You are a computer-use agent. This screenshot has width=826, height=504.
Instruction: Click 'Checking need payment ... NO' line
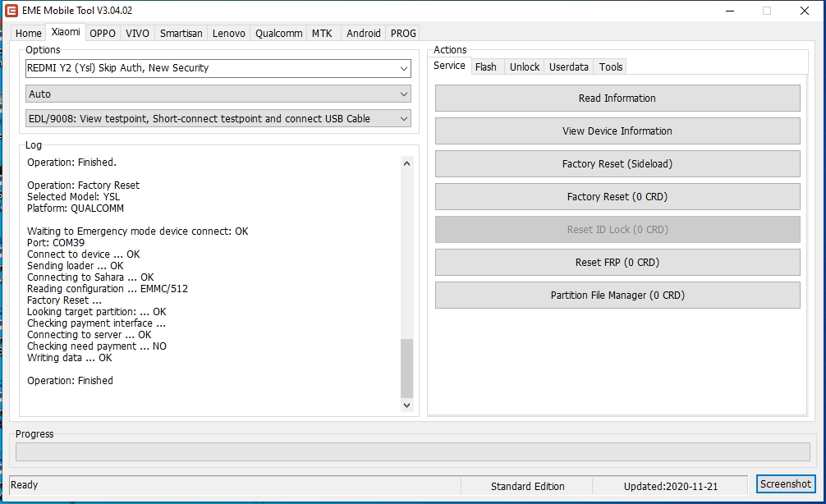tap(97, 346)
